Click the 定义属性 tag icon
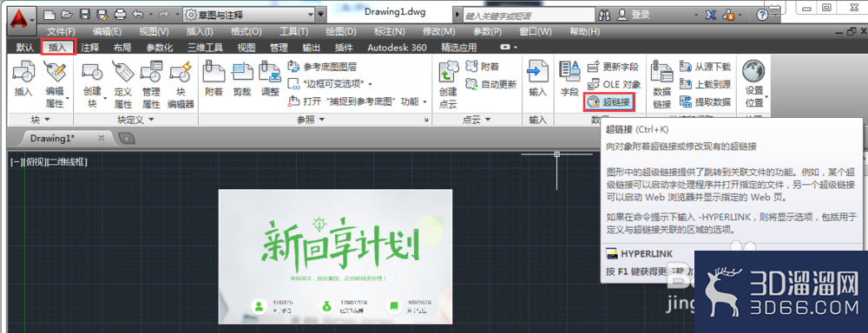The height and width of the screenshot is (333, 868). coord(122,72)
